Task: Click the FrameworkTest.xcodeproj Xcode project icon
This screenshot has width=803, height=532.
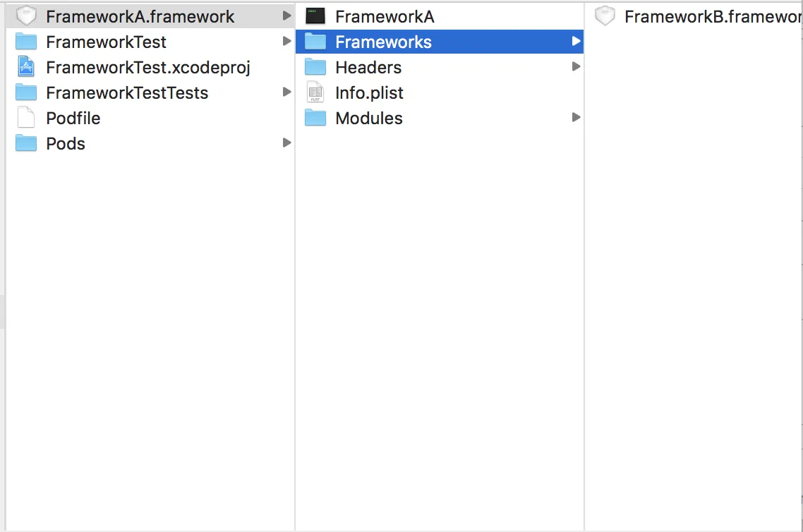Action: pyautogui.click(x=26, y=67)
